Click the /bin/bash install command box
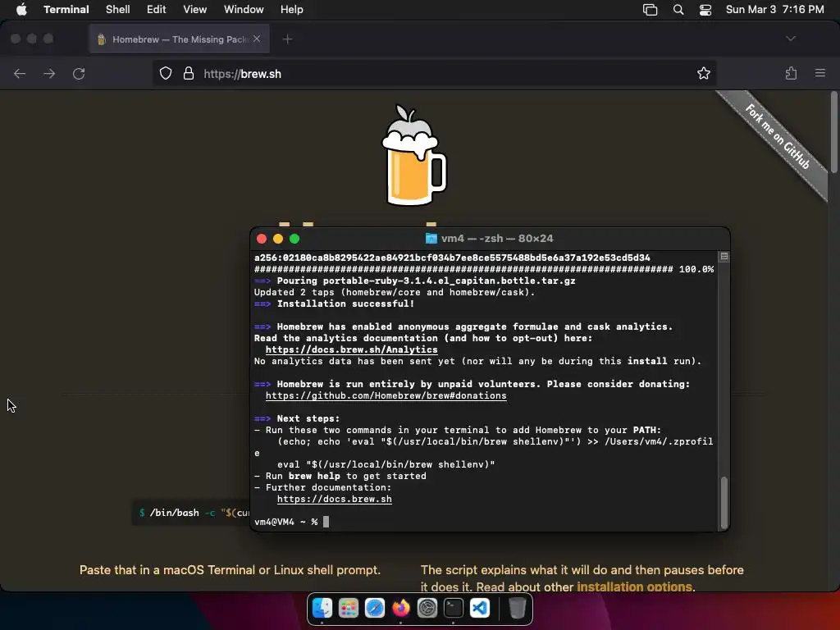The image size is (840, 630). click(x=190, y=513)
